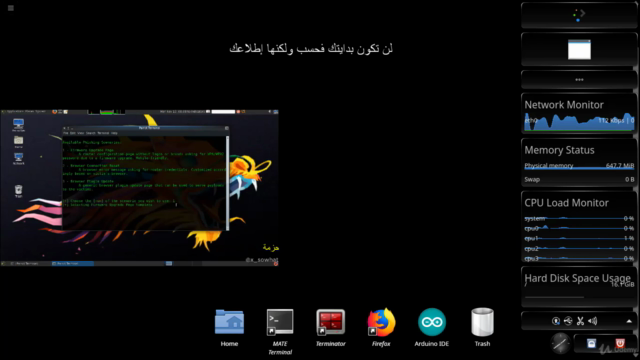
Task: Click the cpu2 load row
Action: [579, 249]
